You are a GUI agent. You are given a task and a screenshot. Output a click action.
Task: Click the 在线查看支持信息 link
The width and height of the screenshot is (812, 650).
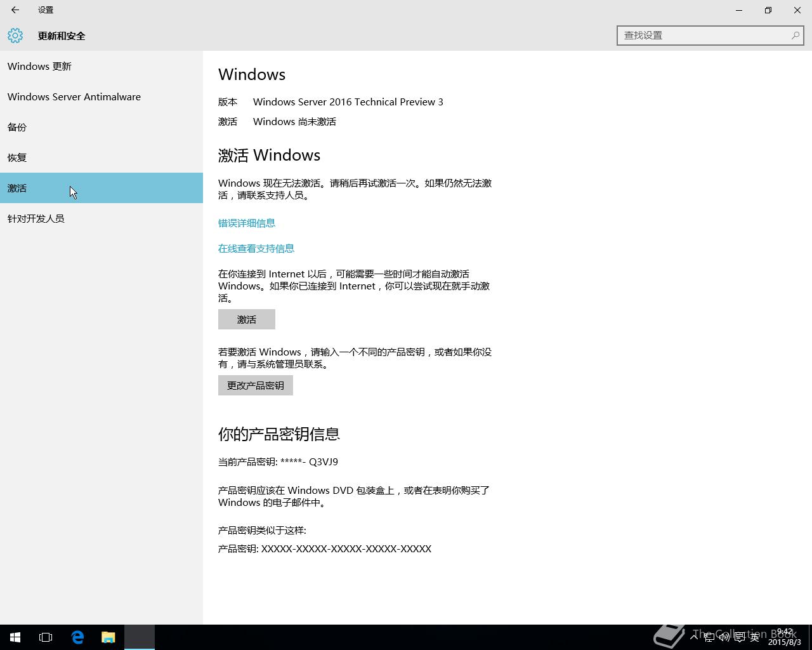[x=256, y=248]
